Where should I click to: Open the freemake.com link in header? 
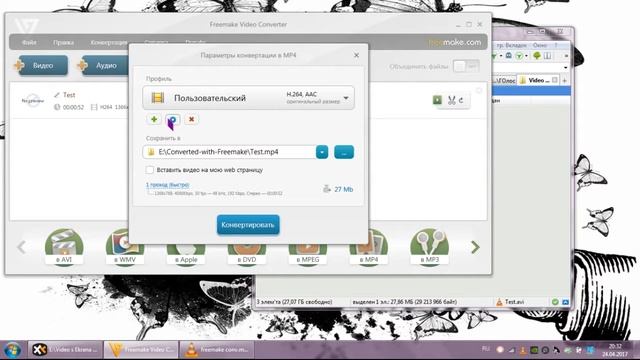455,42
